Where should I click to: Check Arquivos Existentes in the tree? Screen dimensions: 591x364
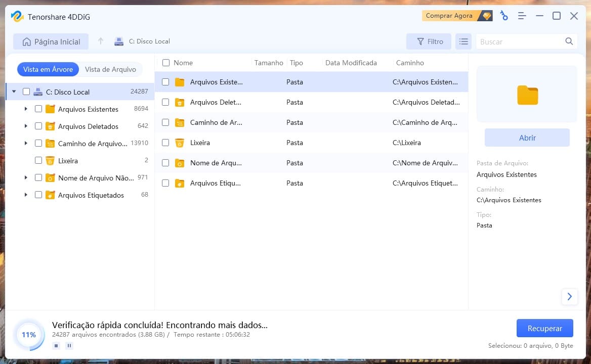(38, 109)
